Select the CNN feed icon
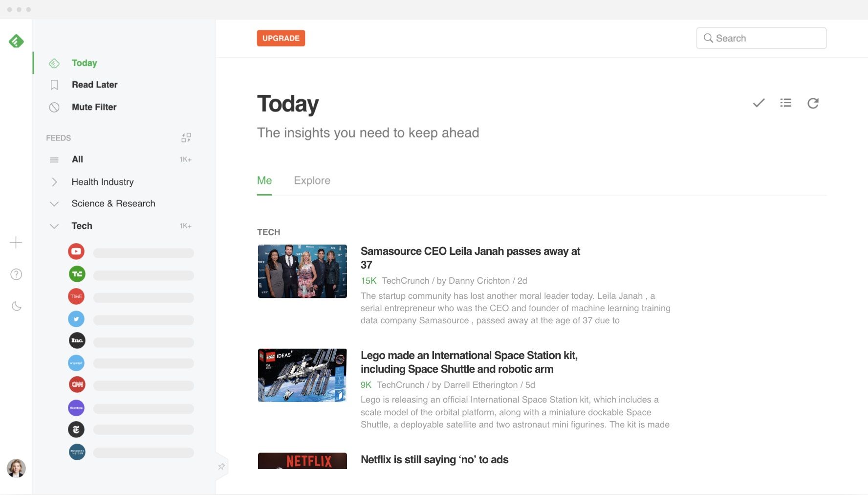 [76, 384]
